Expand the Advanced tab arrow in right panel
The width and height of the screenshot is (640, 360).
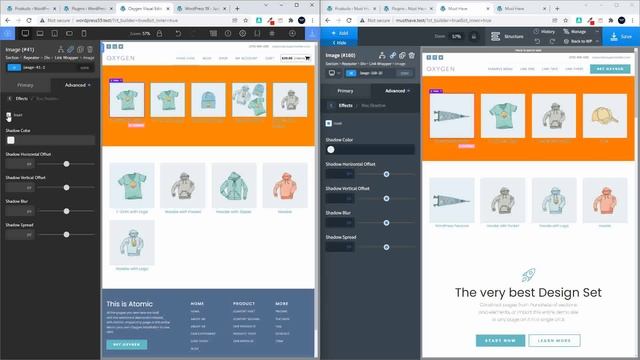[408, 91]
